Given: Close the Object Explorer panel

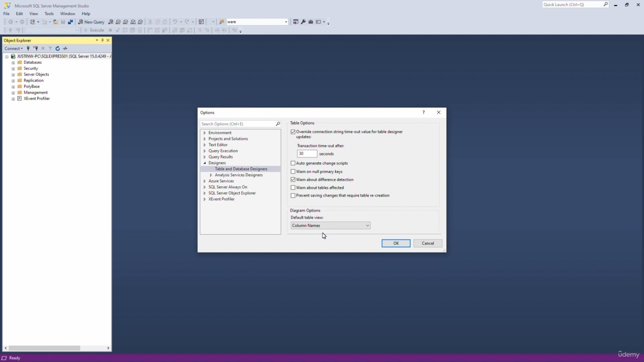Looking at the screenshot, I should coord(108,40).
